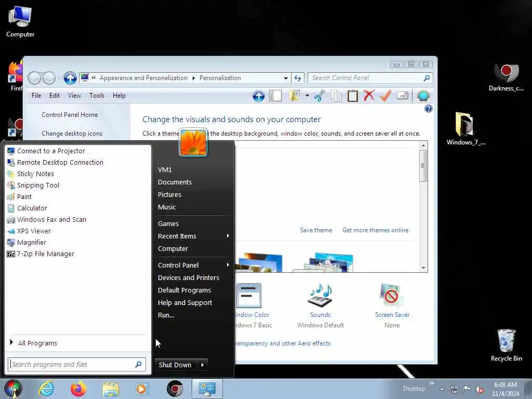This screenshot has width=532, height=399.
Task: Open Devices and Printers
Action: pos(189,278)
